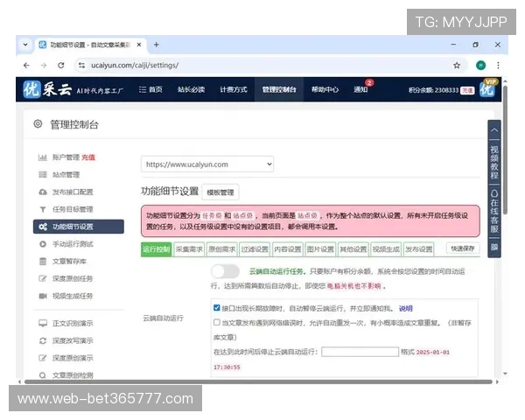Collapse floating panel with up chevron

point(494,130)
